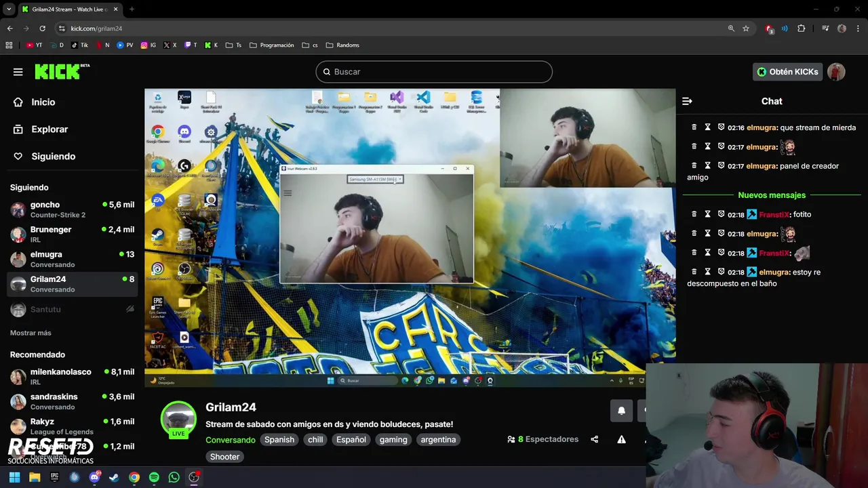Open the Kick profile avatar menu

click(836, 72)
